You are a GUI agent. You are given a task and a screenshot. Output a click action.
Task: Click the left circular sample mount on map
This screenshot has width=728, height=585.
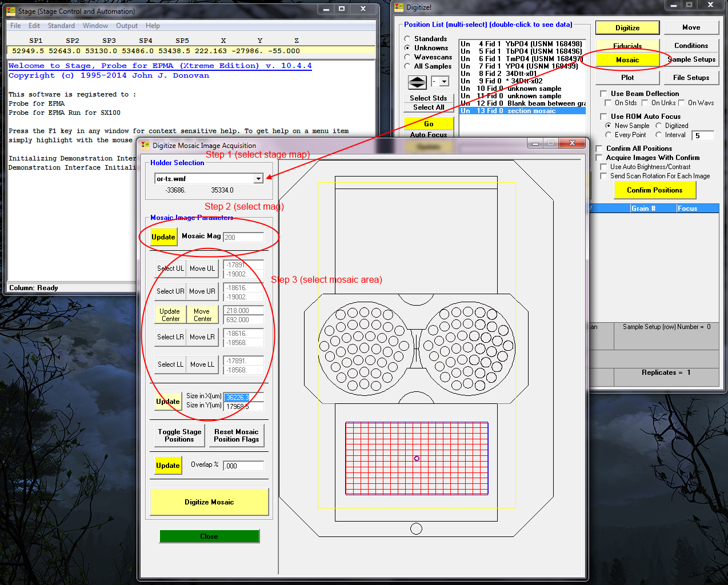click(366, 349)
